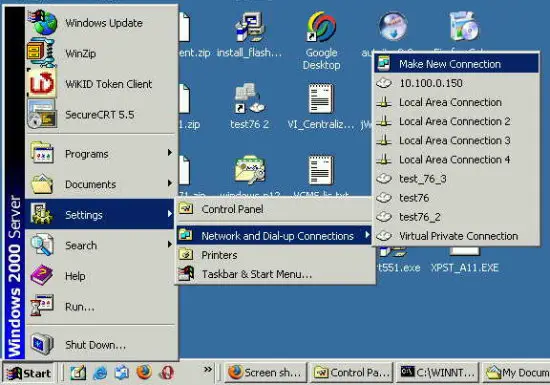Open Local Area Connection 3
Image resolution: width=550 pixels, height=385 pixels.
tap(456, 140)
